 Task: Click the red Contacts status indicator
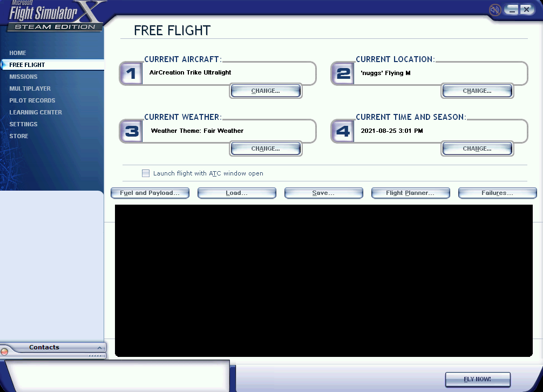click(x=5, y=352)
